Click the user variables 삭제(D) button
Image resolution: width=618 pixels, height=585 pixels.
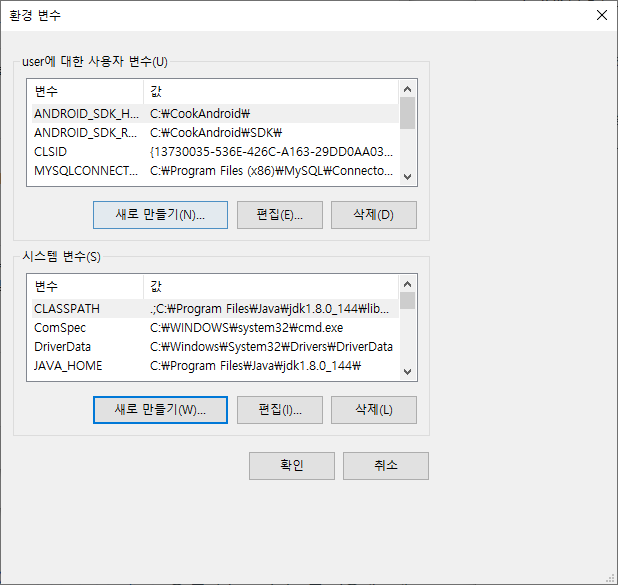374,215
